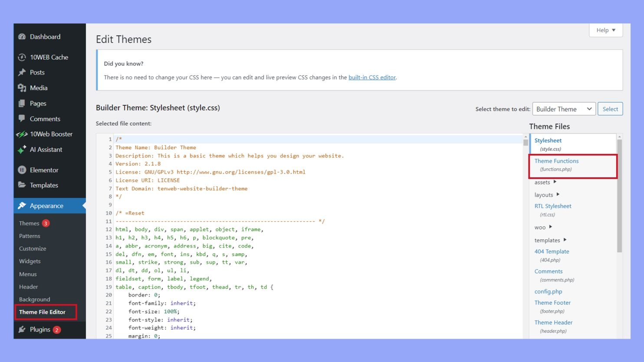
Task: Click the 10Web Booster speedometer icon
Action: click(23, 134)
